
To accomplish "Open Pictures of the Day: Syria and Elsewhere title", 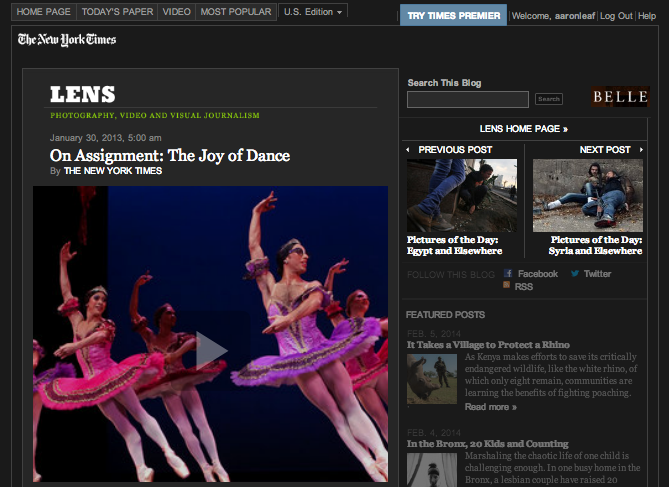I will click(595, 245).
